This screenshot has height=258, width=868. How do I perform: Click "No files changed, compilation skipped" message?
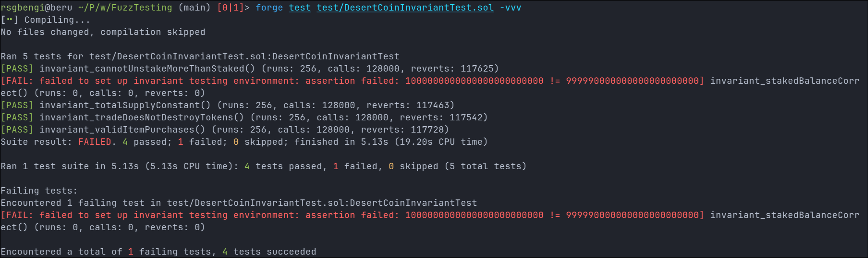tap(103, 32)
